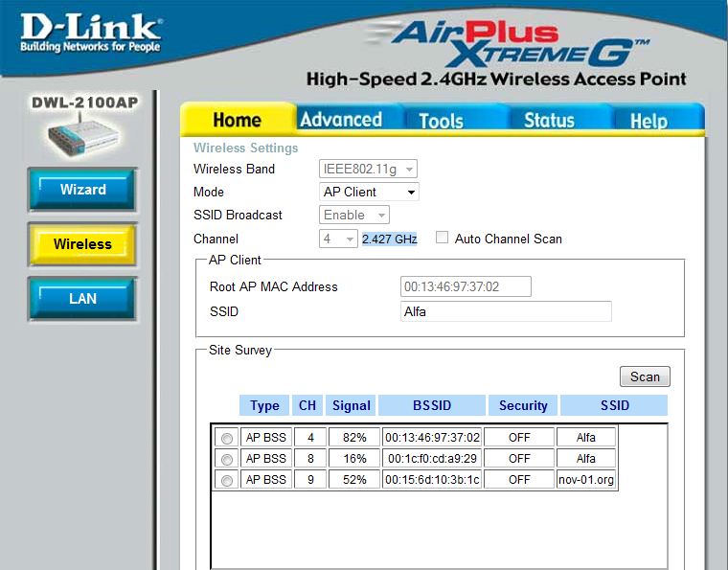Click the highlighted 2.427 GHz frequency text
This screenshot has width=728, height=570.
(x=389, y=239)
